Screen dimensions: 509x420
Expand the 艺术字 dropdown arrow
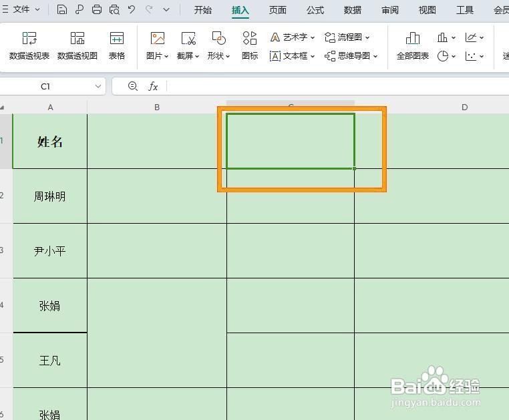[313, 37]
